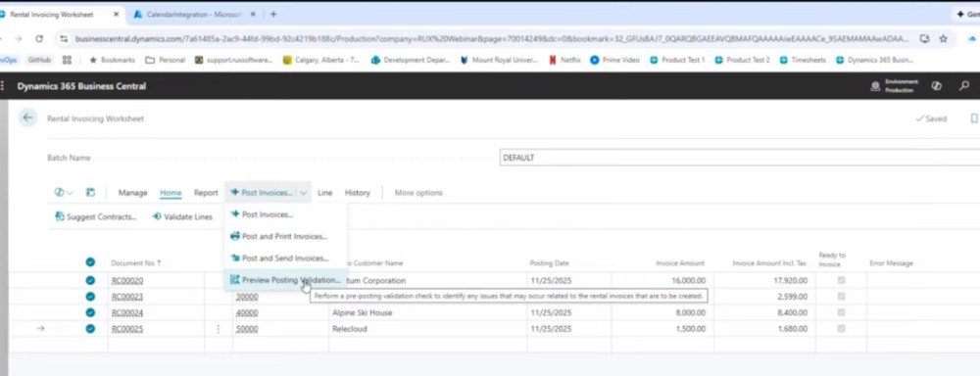Open document link RC00024
The width and height of the screenshot is (980, 376).
(127, 313)
